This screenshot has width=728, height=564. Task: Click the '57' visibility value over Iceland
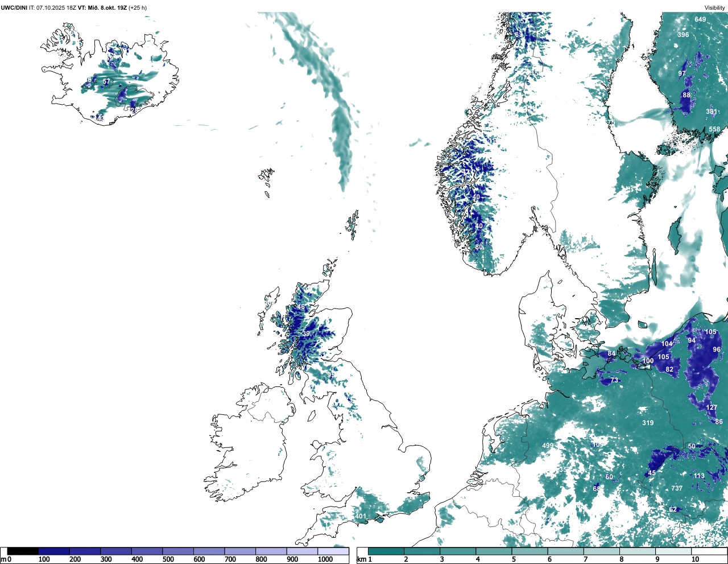[106, 82]
